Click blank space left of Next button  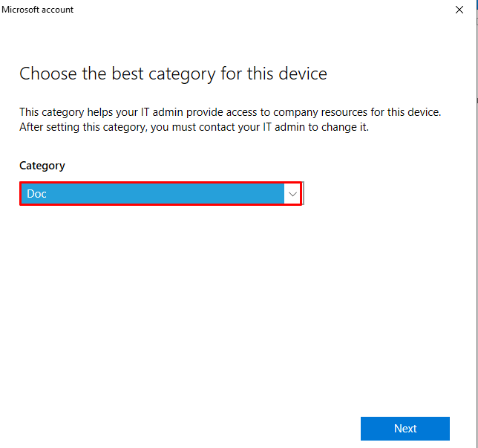click(223, 429)
